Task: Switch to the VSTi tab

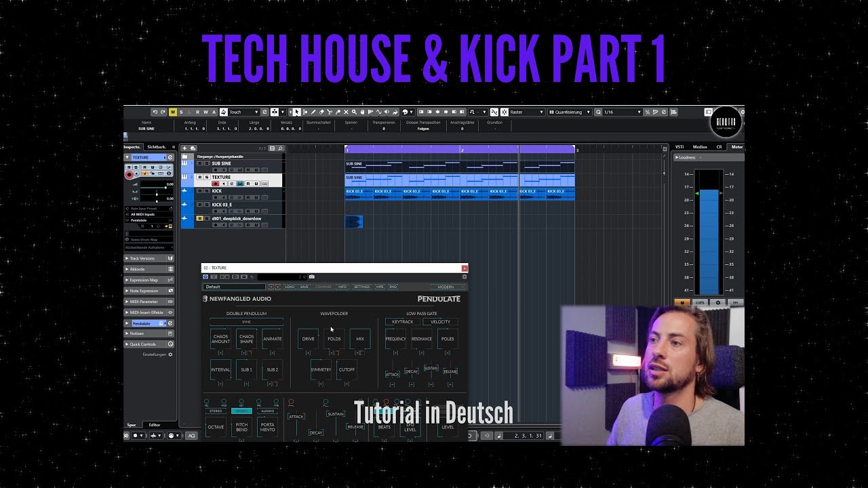Action: pos(679,146)
